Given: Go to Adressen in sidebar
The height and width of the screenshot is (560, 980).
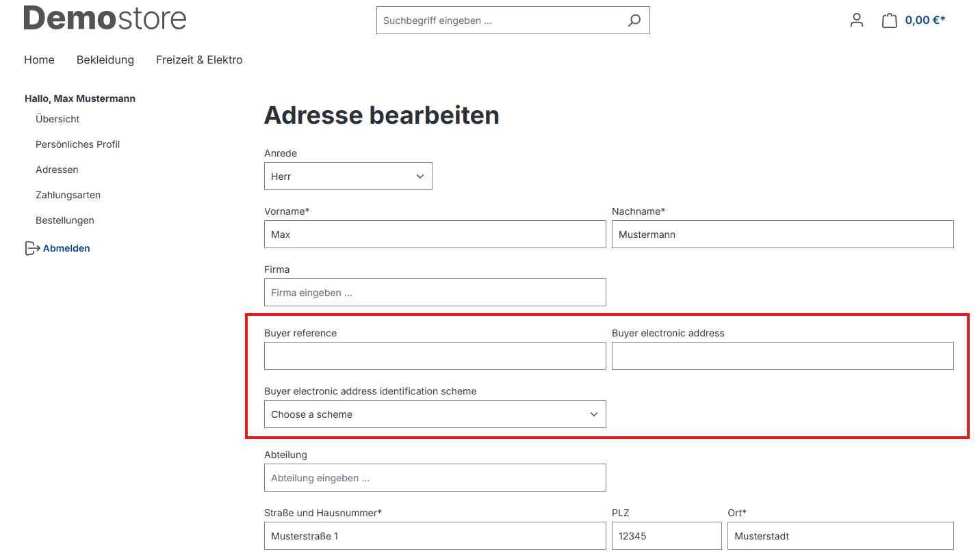Looking at the screenshot, I should [x=57, y=170].
